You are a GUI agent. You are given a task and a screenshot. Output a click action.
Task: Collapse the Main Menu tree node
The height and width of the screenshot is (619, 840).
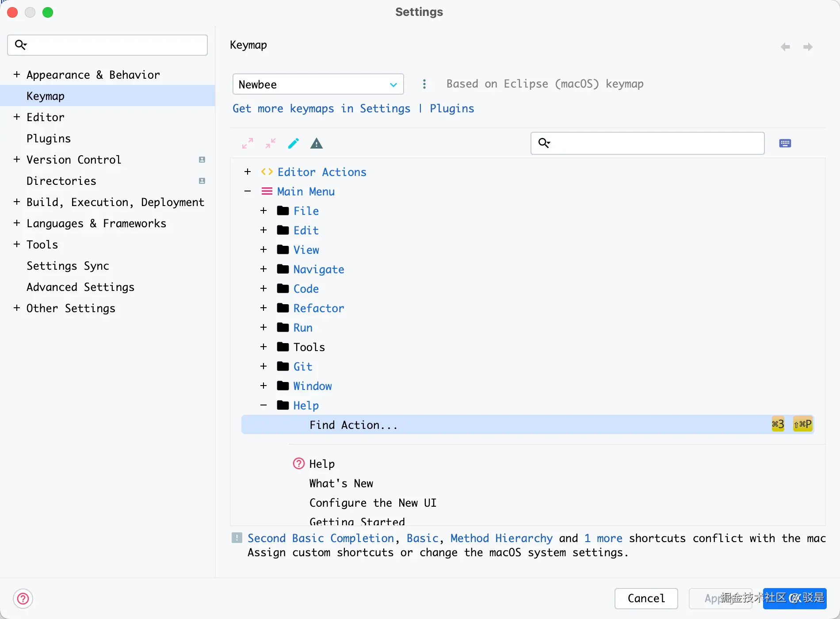coord(248,191)
